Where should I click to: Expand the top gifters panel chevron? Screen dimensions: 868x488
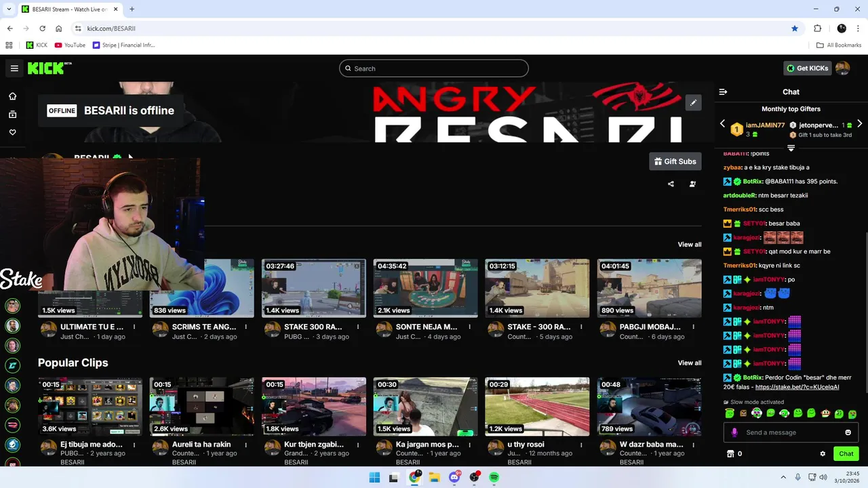[x=791, y=147]
